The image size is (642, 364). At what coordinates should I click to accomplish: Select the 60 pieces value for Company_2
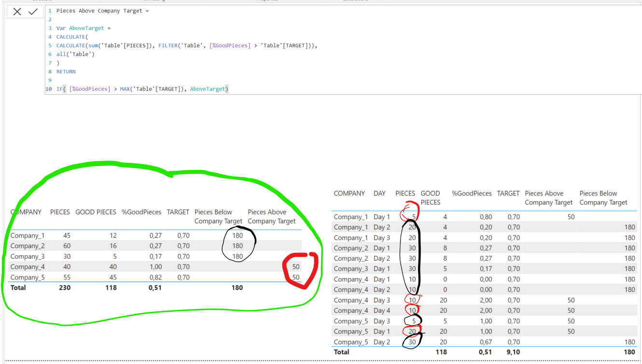click(x=66, y=246)
